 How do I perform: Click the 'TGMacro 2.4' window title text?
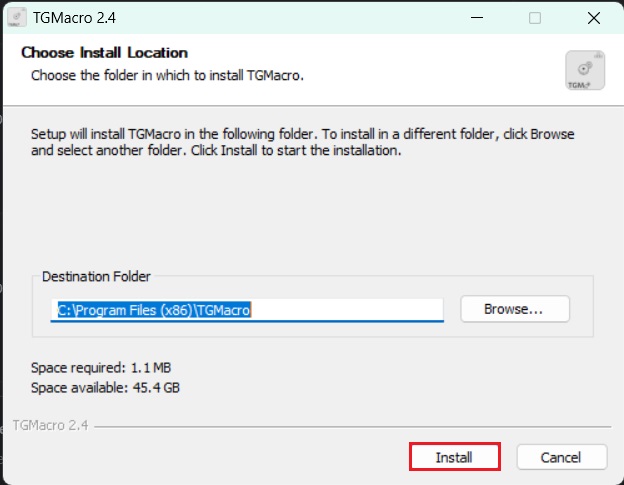click(x=74, y=18)
